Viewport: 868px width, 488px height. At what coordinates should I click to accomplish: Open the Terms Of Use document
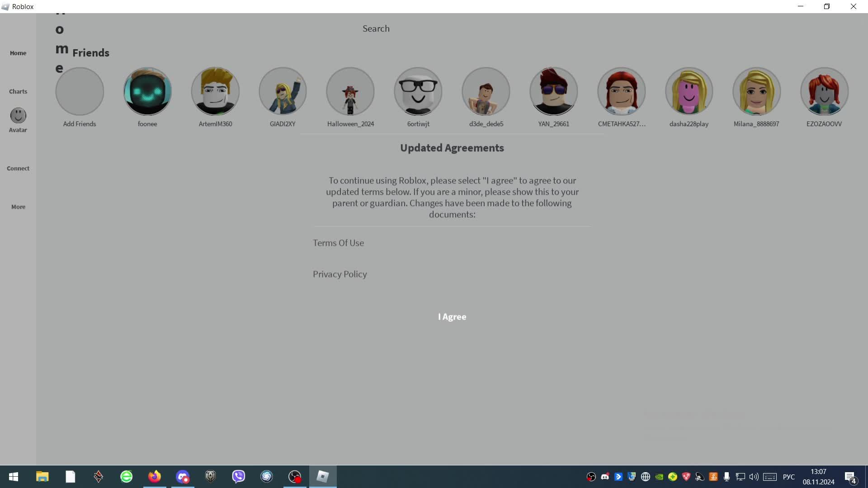(x=339, y=243)
